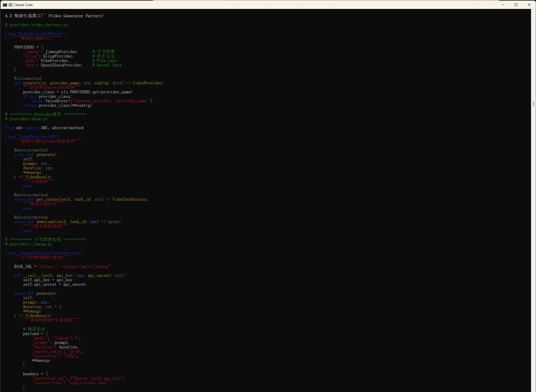Click '"Content-Type": "application/json"' entry

tap(70, 383)
